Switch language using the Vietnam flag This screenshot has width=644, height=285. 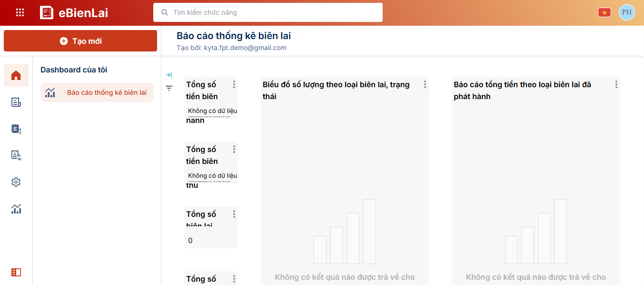604,13
